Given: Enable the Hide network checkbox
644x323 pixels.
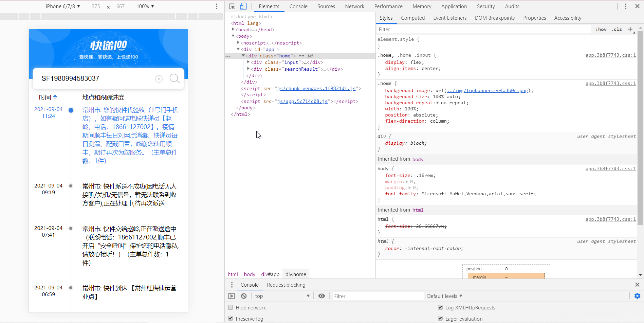Looking at the screenshot, I should tap(231, 308).
